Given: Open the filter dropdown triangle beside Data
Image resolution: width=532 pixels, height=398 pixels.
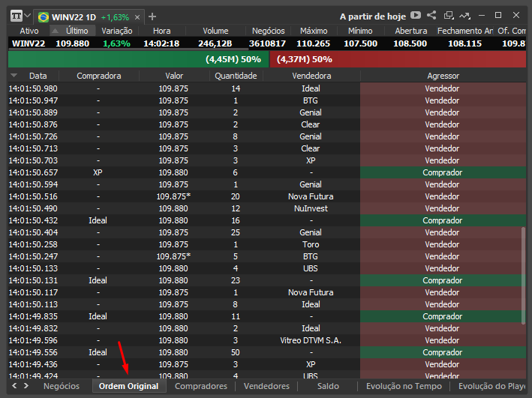Looking at the screenshot, I should click(14, 75).
